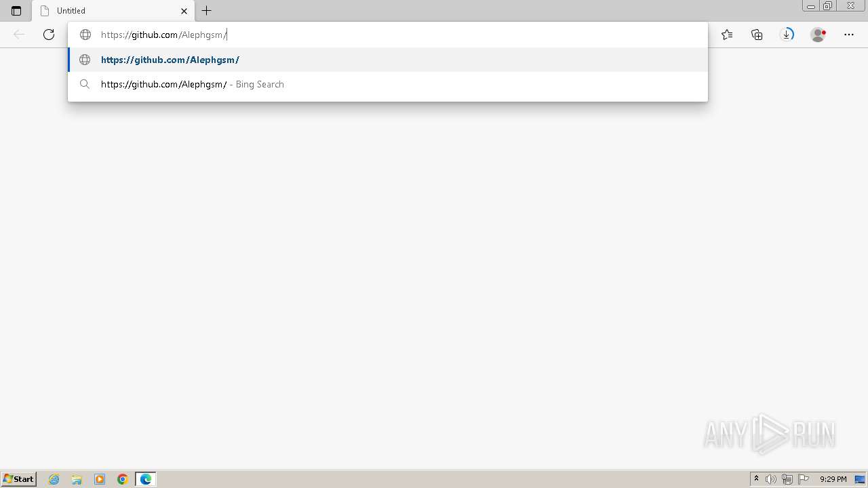
Task: Click the globe icon in address bar
Action: point(85,35)
